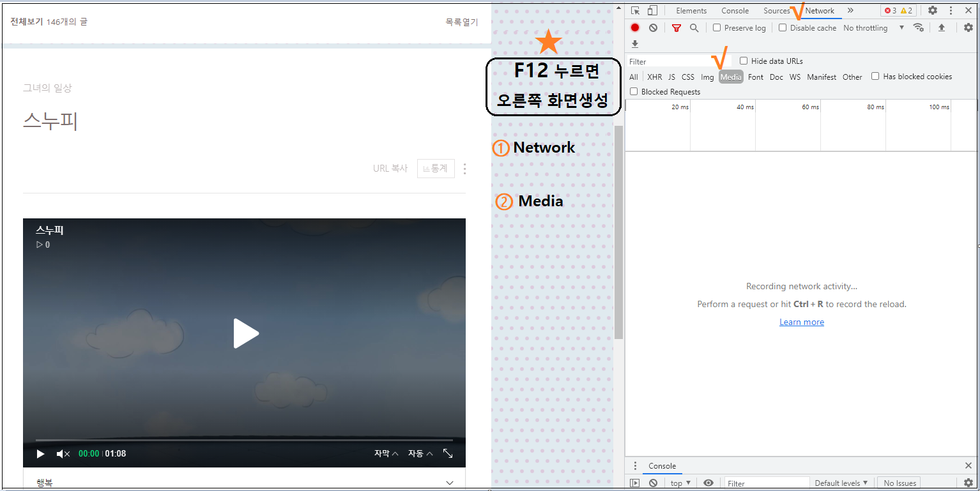Check Blocked Requests
Screen dimensions: 980x491
pos(634,91)
